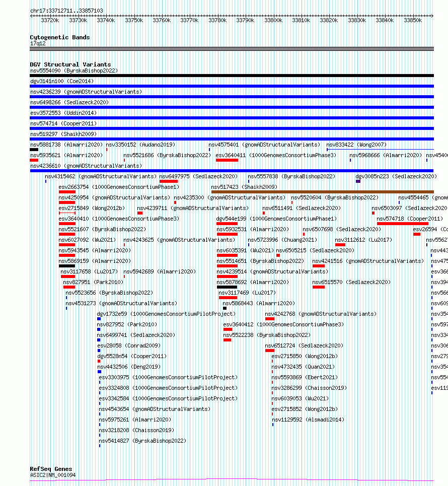Open nsv3218208 (Chaisson2019) variant
Image resolution: width=448 pixels, height=486 pixels.
tap(136, 430)
